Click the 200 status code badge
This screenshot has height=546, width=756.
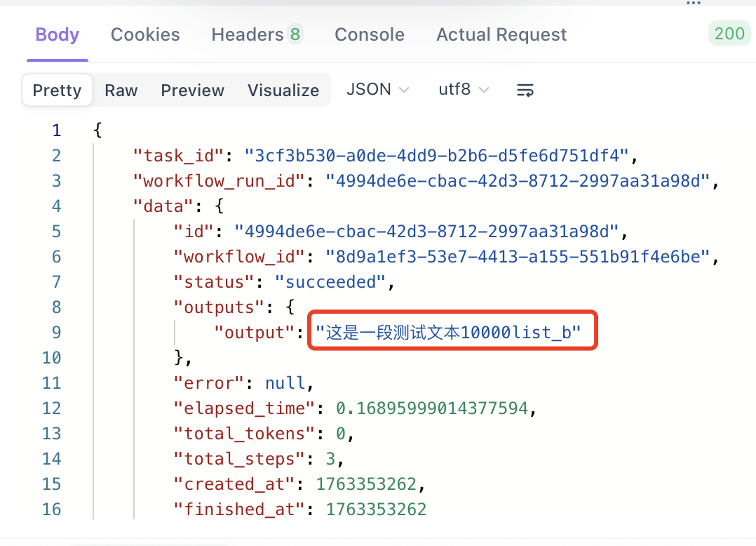pos(729,34)
